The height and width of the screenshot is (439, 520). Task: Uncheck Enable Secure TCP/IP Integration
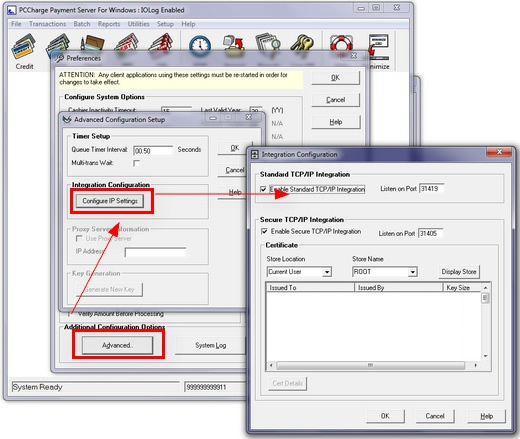pos(264,231)
